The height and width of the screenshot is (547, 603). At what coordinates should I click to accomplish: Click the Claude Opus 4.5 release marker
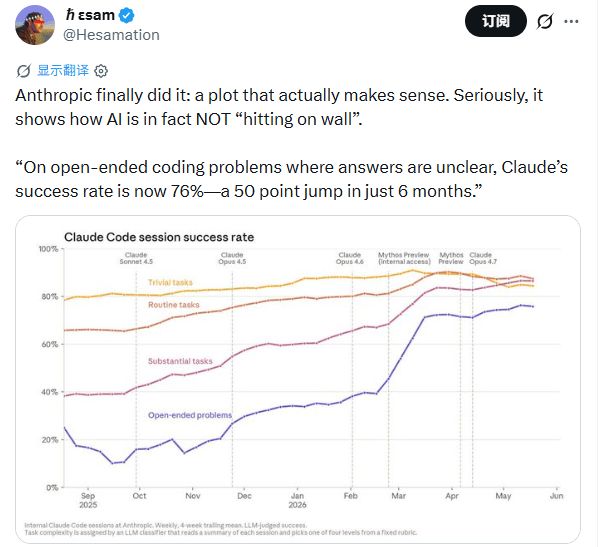232,258
